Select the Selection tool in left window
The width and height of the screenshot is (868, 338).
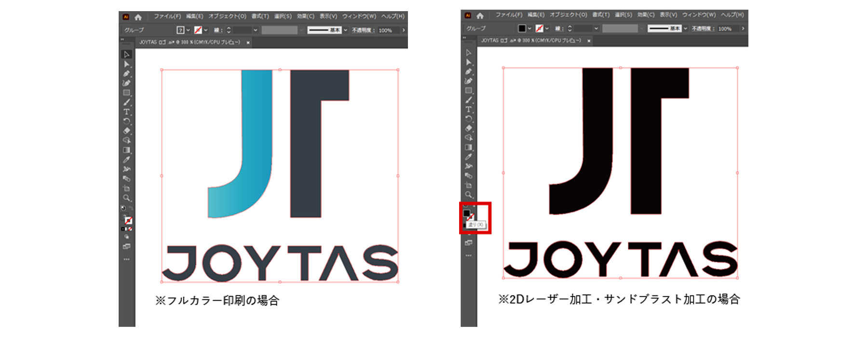pos(126,55)
